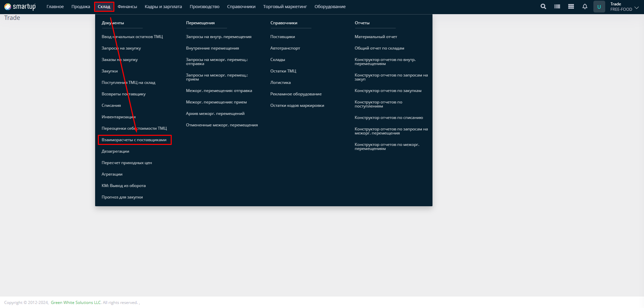Open Рекламное оборудование
This screenshot has height=308, width=644.
(x=296, y=94)
